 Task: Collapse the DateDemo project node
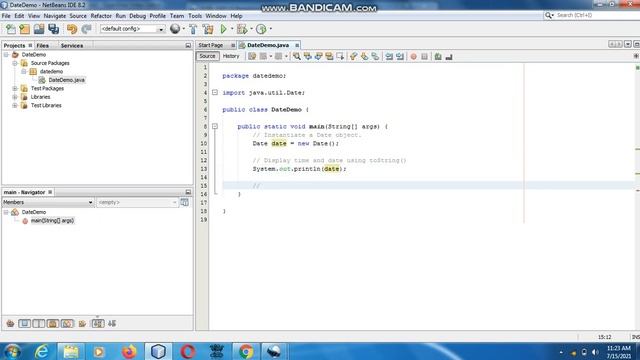[x=6, y=54]
